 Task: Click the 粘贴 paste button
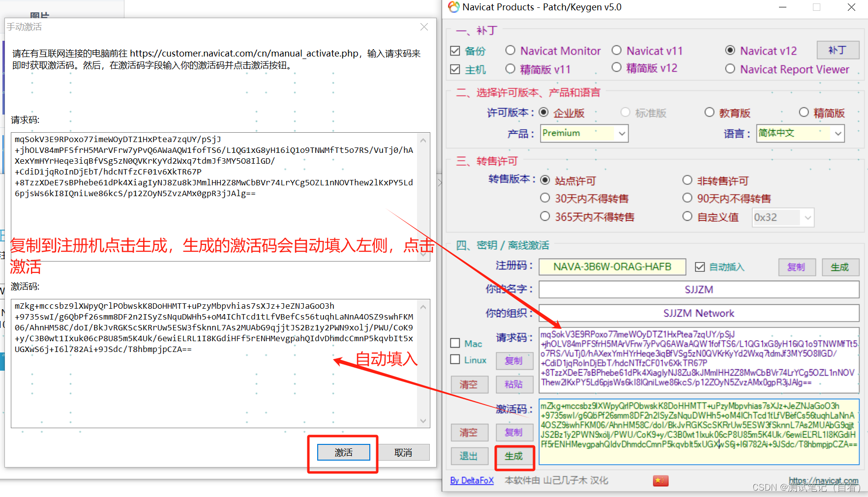tap(514, 384)
